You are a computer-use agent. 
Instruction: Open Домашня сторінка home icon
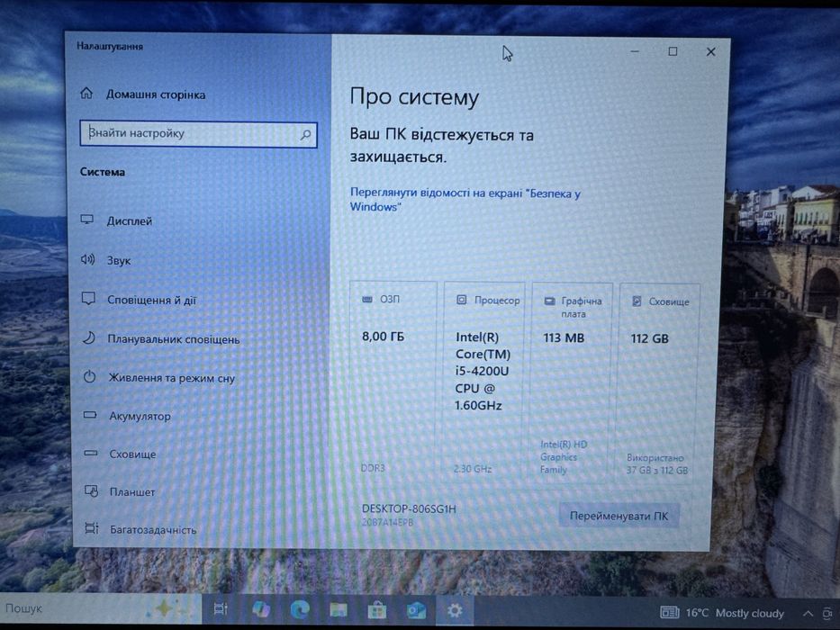[x=86, y=94]
